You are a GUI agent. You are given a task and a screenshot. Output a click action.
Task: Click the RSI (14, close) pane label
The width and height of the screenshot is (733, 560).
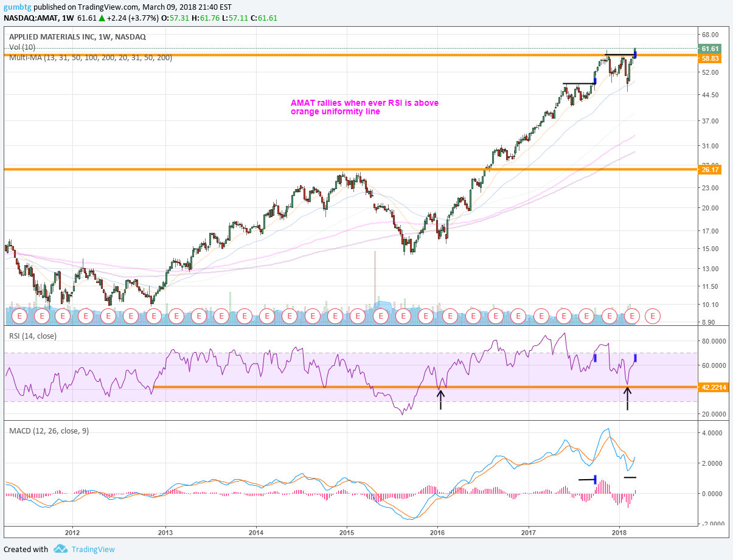tap(33, 336)
